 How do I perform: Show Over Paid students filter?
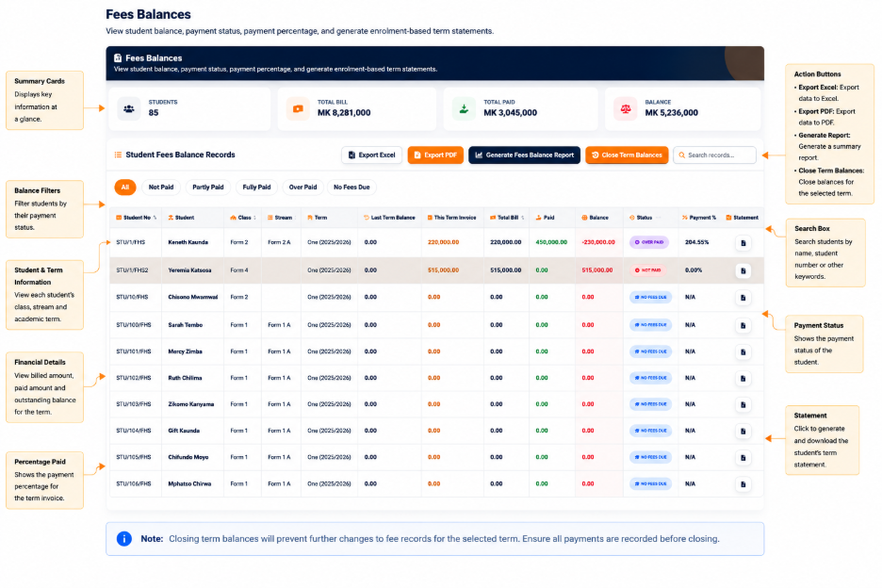point(302,187)
